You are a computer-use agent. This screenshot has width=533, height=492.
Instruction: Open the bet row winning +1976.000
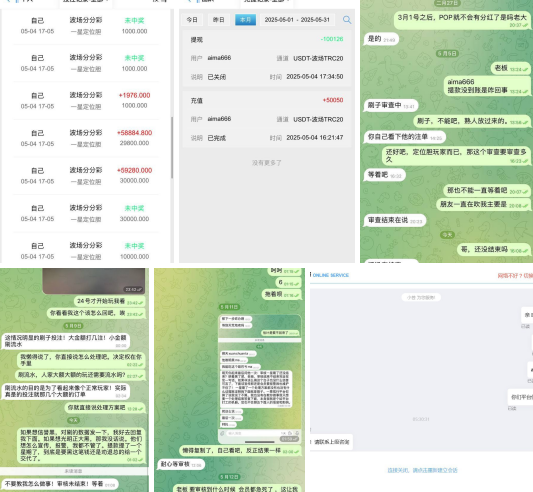click(x=86, y=101)
